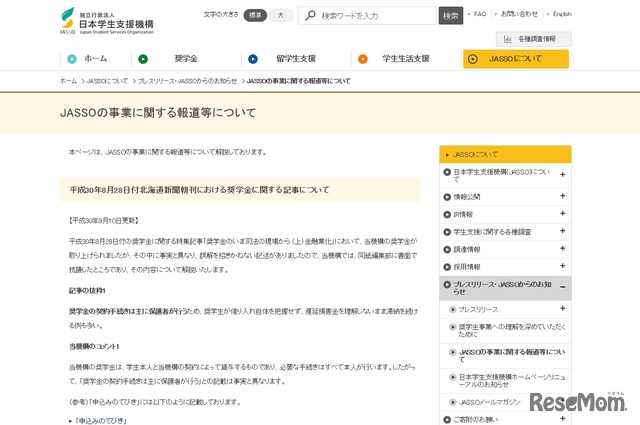
Task: Open the 日本学生支援機構ホームページリニューアルのお知らせ sidebar link
Action: [x=512, y=381]
